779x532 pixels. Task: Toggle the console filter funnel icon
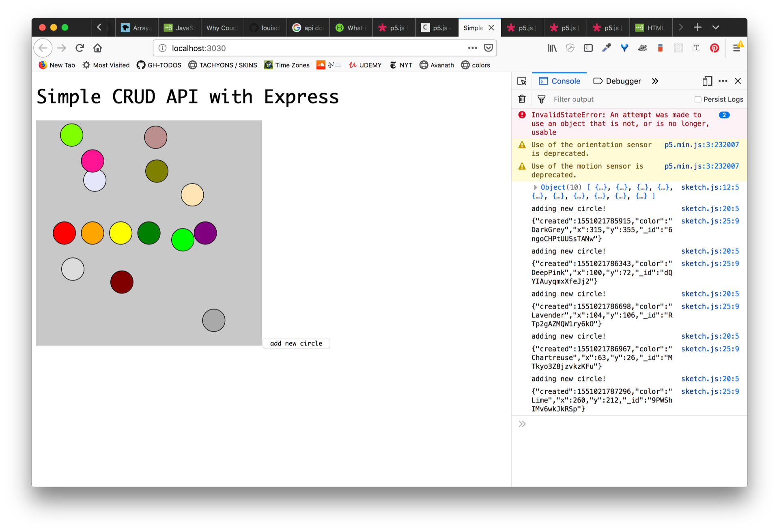pos(541,99)
